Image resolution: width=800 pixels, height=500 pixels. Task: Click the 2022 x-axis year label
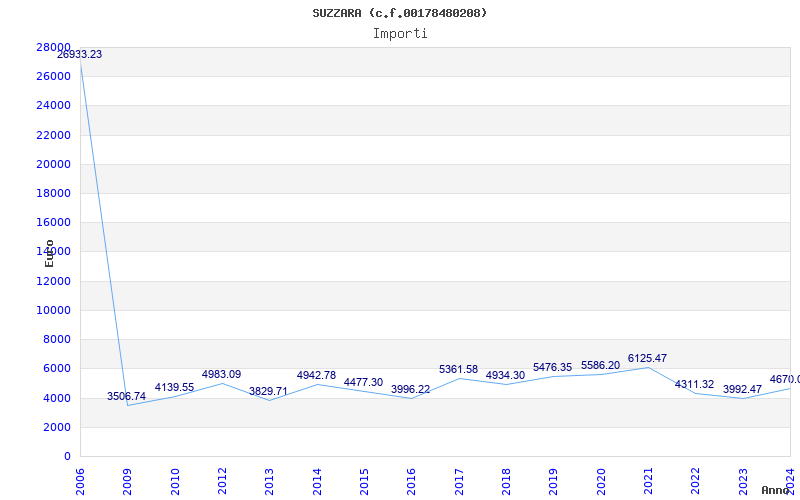(x=695, y=481)
